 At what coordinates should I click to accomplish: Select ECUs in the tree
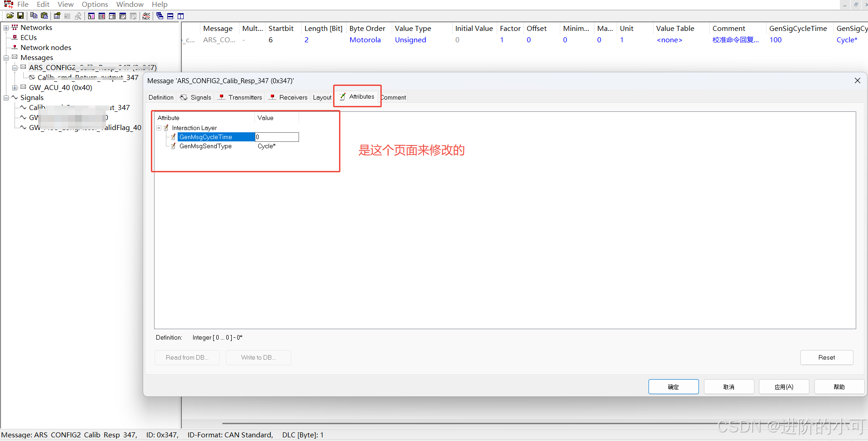[x=29, y=38]
